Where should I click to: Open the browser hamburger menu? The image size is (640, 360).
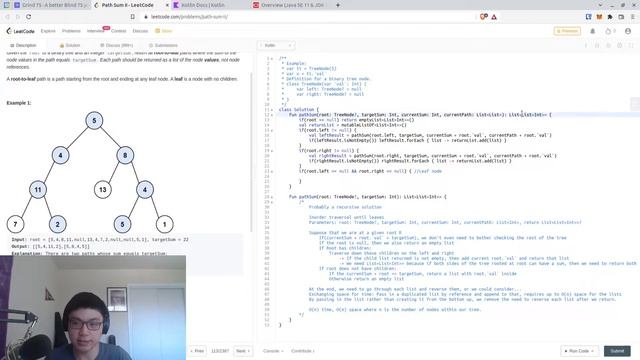632,17
